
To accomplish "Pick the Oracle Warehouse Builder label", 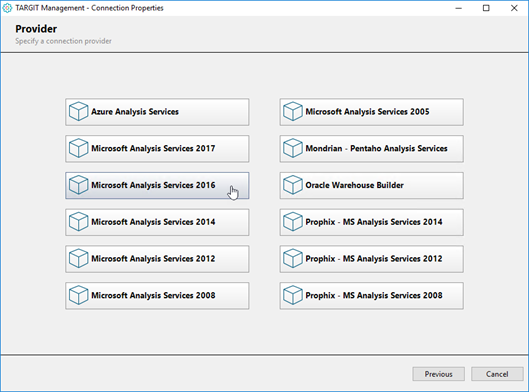I will pos(355,185).
